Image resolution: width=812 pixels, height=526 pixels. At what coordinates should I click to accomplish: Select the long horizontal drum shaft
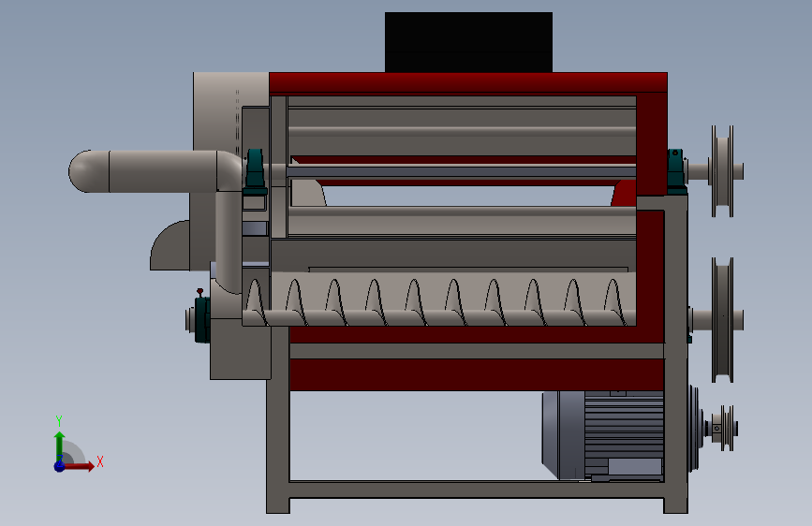click(461, 171)
